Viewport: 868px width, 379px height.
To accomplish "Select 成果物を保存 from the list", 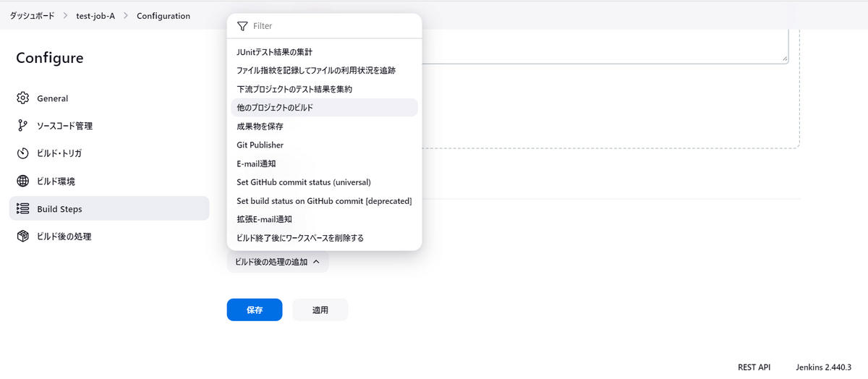I will [x=324, y=126].
